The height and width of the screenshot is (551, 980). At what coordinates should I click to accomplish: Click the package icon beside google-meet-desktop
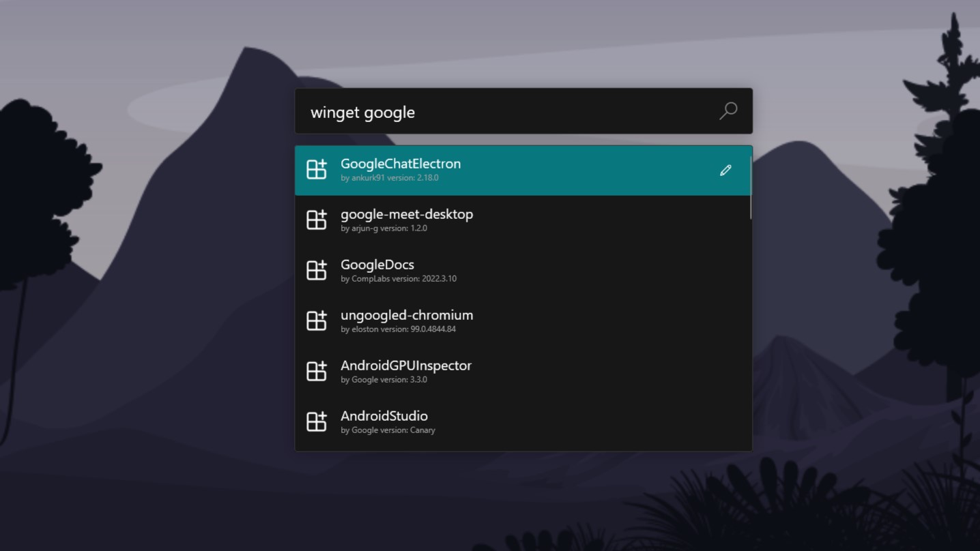point(317,220)
